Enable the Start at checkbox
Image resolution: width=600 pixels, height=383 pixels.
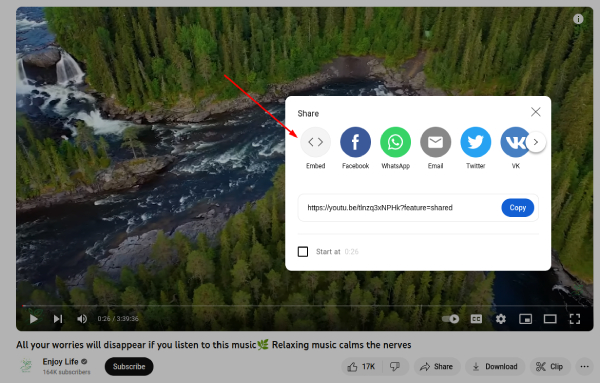pos(303,252)
